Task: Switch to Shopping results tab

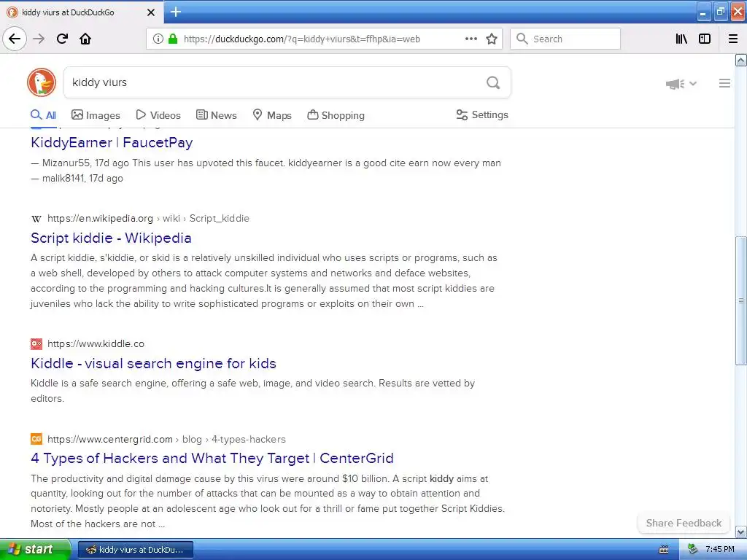Action: pyautogui.click(x=336, y=115)
